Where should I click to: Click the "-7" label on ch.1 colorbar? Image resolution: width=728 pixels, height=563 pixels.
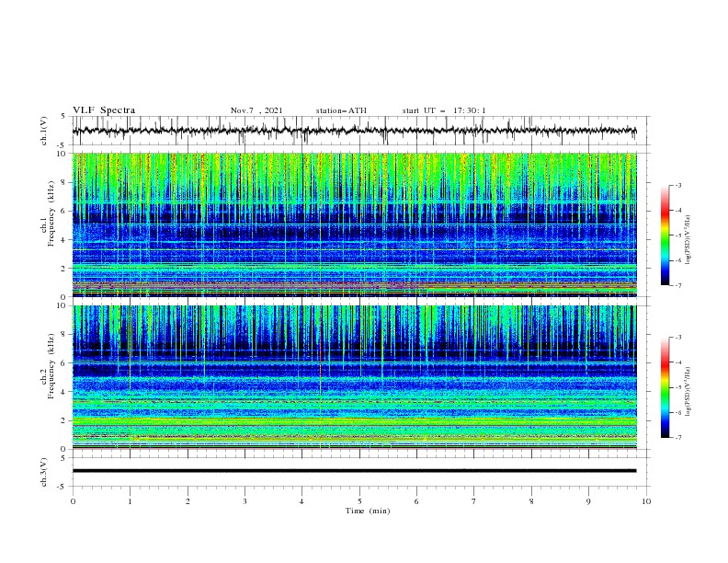pos(678,285)
